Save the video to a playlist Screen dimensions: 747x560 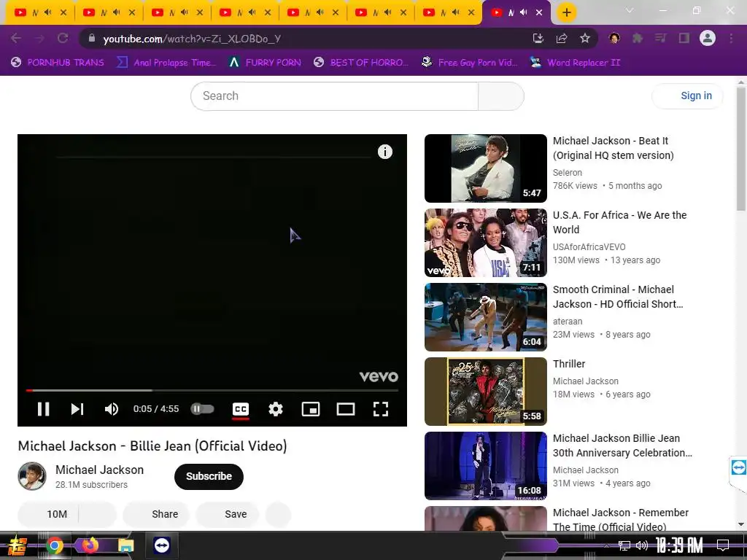pyautogui.click(x=228, y=514)
